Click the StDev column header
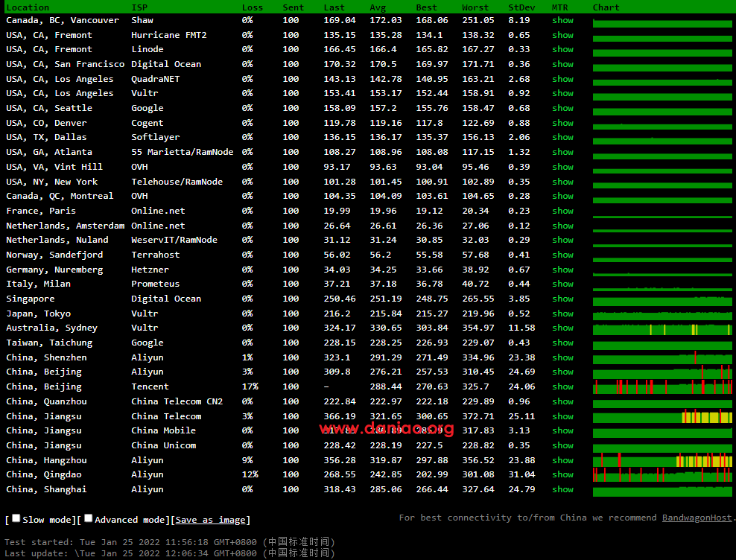736x560 pixels. [x=521, y=7]
